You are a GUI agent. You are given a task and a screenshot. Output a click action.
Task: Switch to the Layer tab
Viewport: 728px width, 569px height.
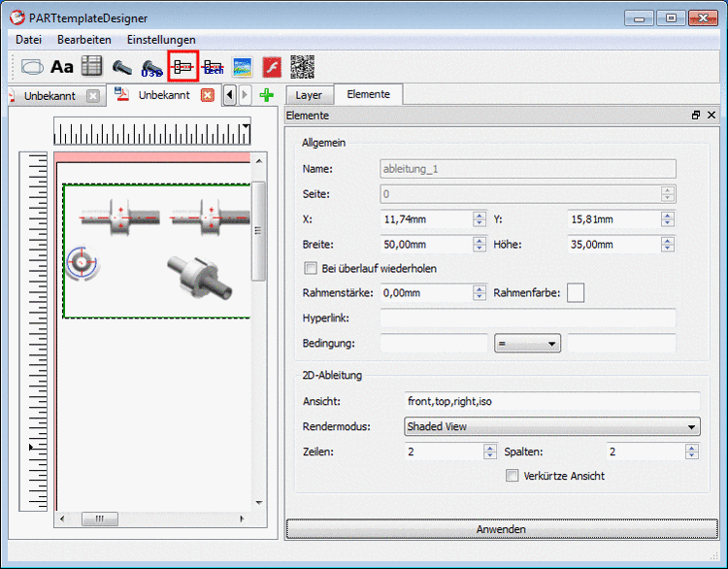[309, 95]
